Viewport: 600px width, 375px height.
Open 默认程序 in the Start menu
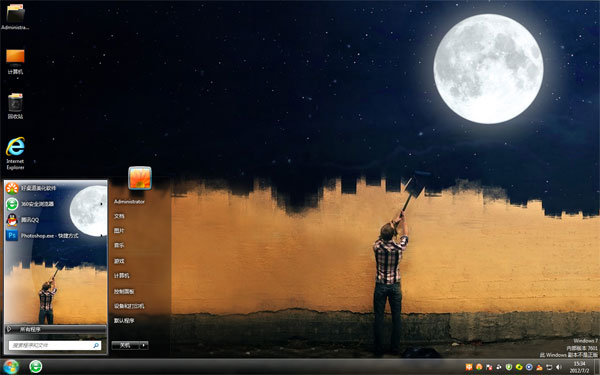tap(124, 321)
